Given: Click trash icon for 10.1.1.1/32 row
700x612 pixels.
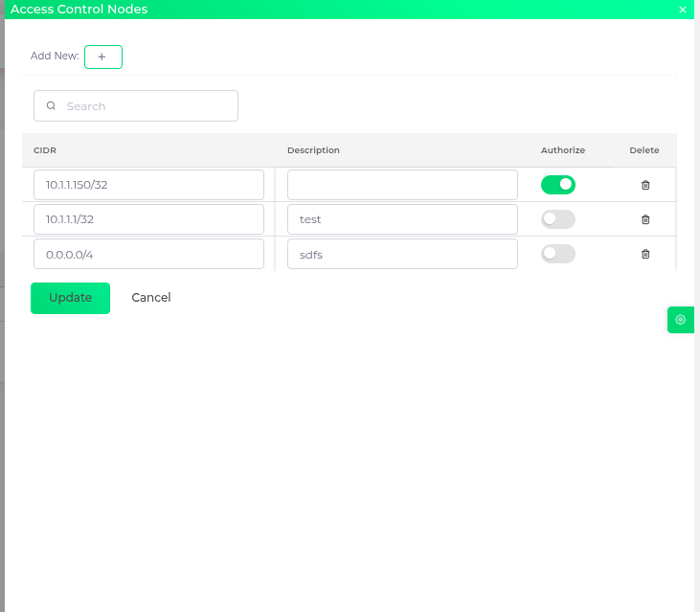Looking at the screenshot, I should (x=644, y=219).
